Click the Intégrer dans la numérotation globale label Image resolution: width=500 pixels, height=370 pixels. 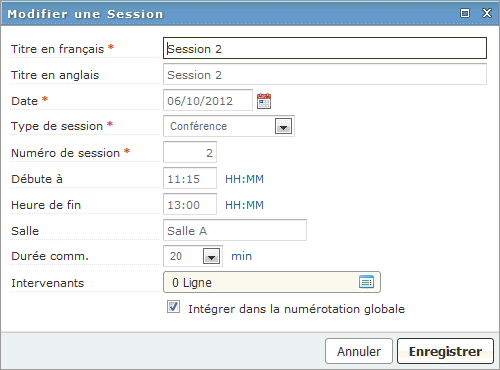[296, 309]
